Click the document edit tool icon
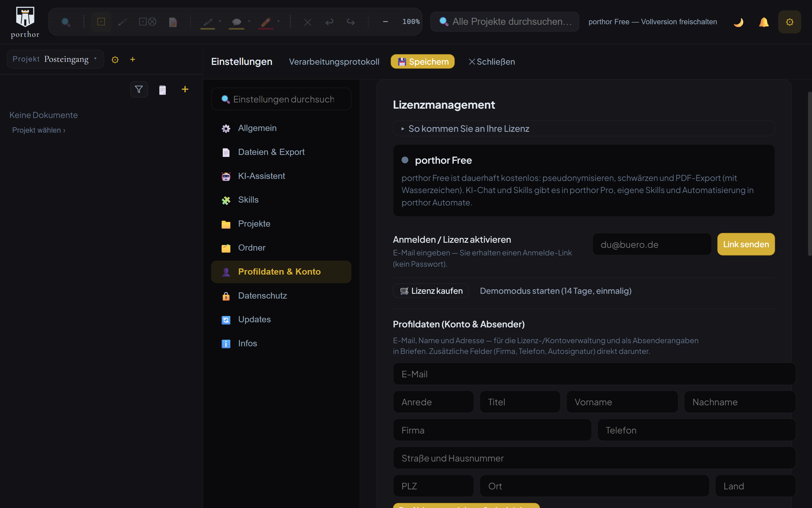The height and width of the screenshot is (508, 812). pos(173,22)
